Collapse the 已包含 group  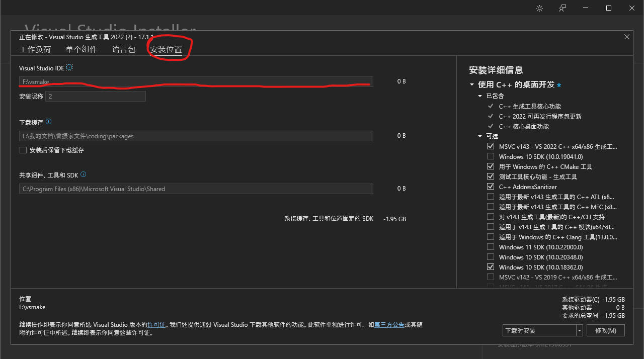tap(480, 96)
